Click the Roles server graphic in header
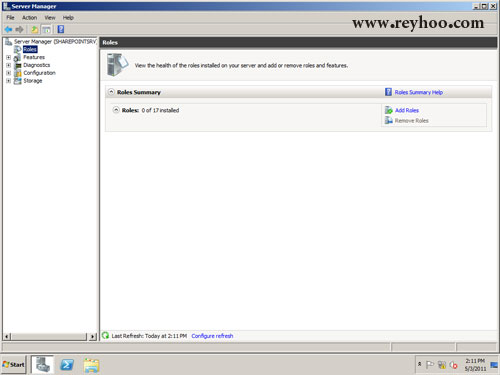Screen dimensions: 500x375 tap(117, 65)
